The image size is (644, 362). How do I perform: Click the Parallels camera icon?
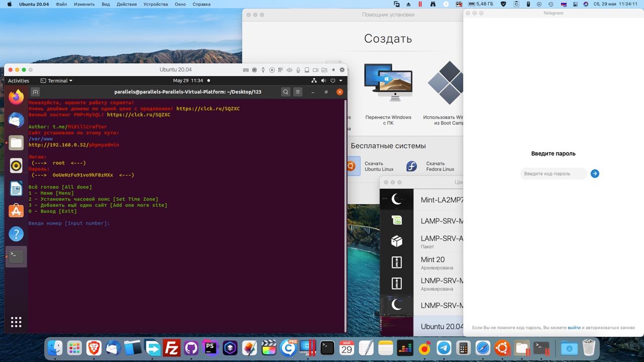click(315, 70)
